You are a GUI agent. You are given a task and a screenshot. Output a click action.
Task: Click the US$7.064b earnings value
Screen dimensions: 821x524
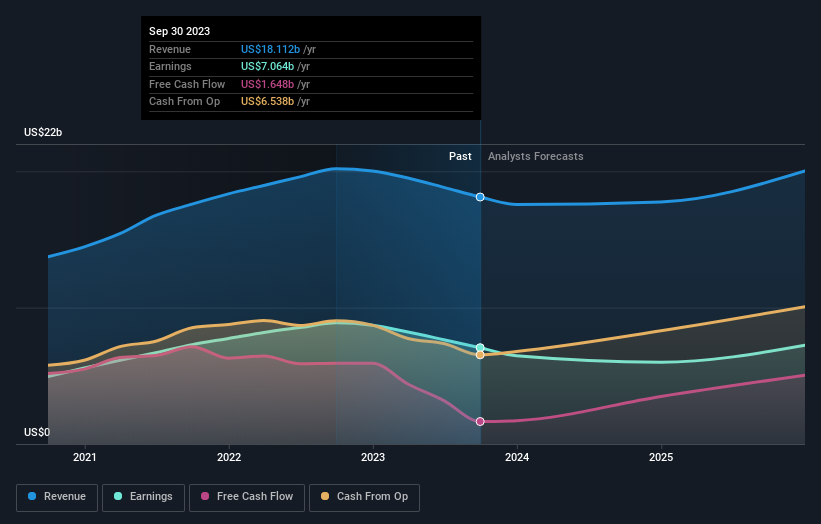pos(268,66)
